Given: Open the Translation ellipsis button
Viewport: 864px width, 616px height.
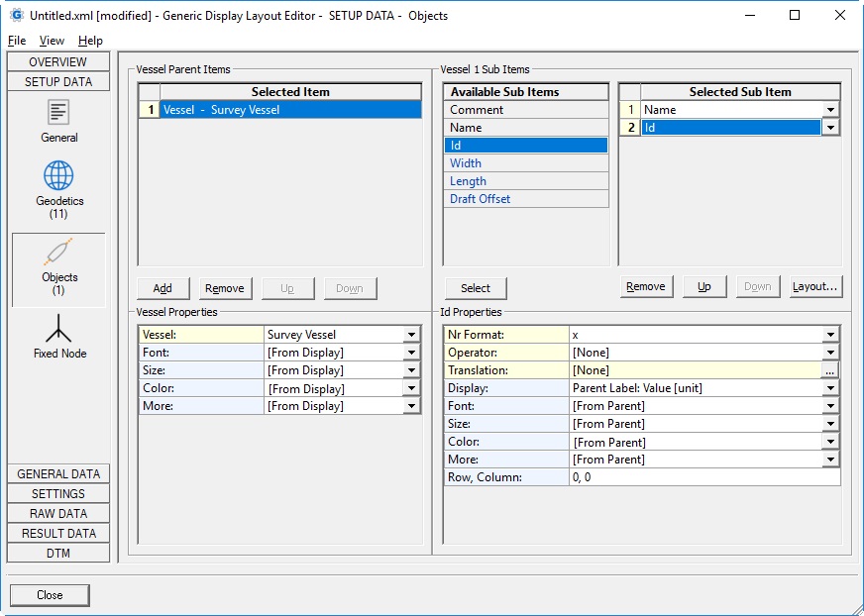Looking at the screenshot, I should [830, 370].
